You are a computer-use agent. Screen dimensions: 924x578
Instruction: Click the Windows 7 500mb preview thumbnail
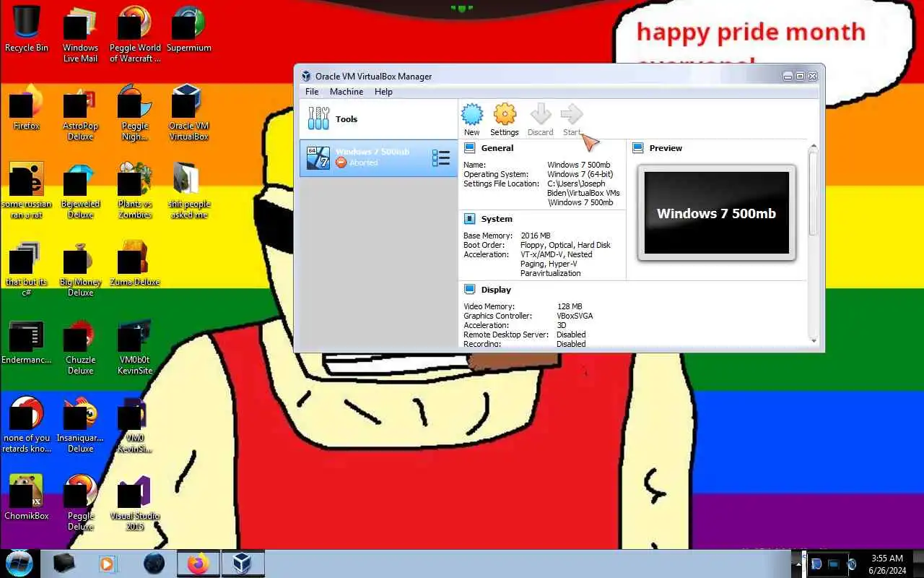click(x=717, y=213)
